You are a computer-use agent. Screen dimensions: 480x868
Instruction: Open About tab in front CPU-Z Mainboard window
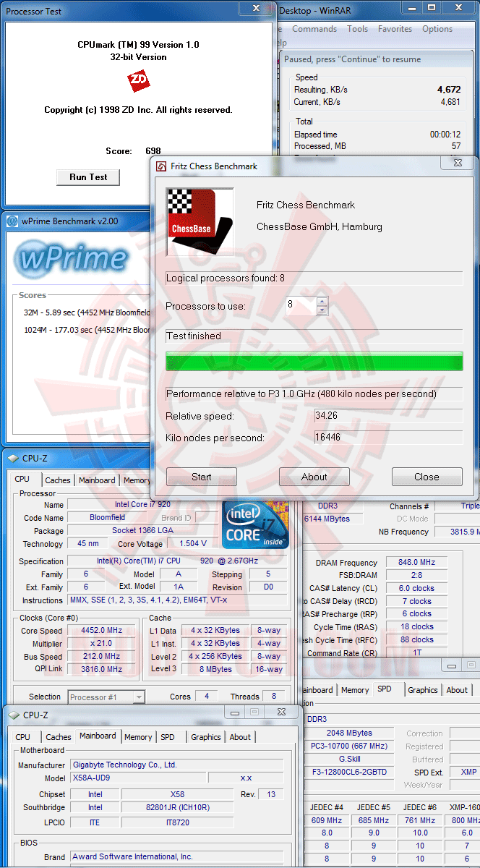240,737
